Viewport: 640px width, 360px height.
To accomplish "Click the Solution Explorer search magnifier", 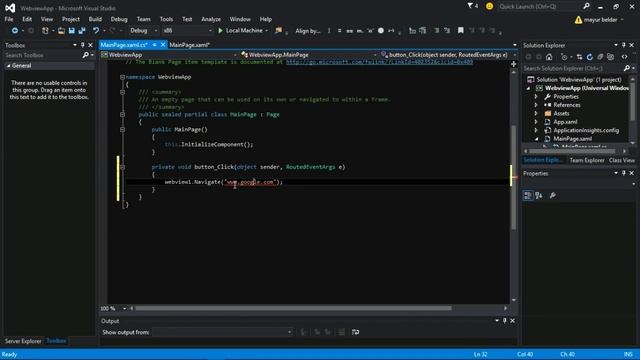I will coord(627,68).
